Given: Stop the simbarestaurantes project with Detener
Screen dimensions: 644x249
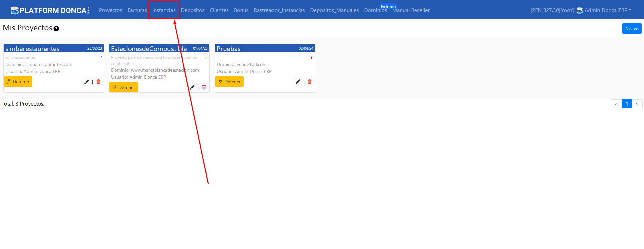Looking at the screenshot, I should point(18,82).
